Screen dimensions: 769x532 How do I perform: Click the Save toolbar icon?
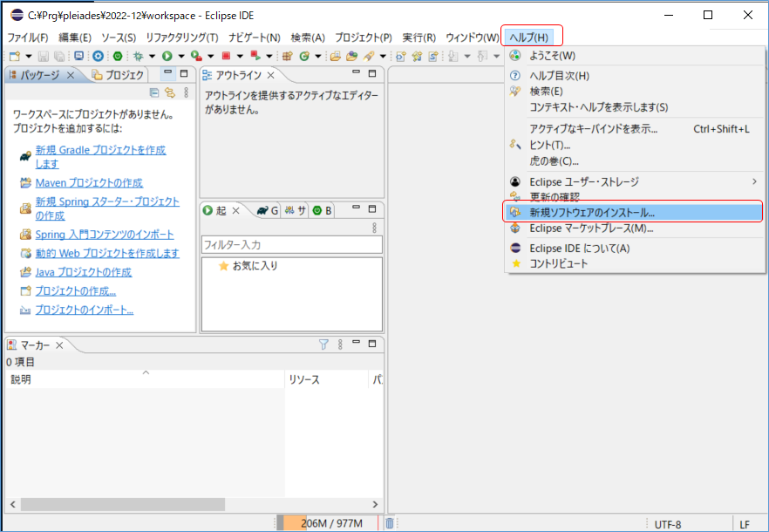pyautogui.click(x=44, y=56)
